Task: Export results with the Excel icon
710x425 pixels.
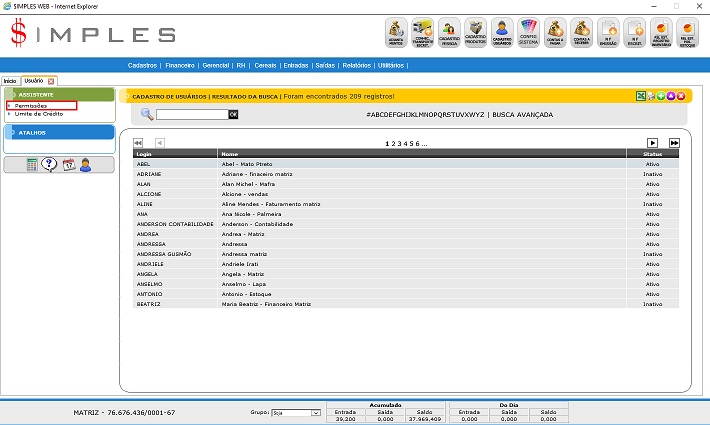Action: 641,96
